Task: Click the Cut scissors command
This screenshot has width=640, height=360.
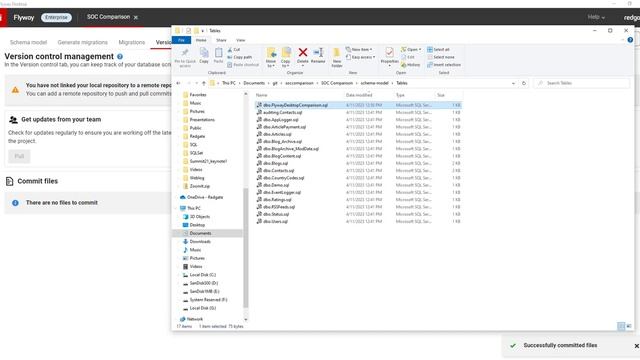Action: pos(234,49)
